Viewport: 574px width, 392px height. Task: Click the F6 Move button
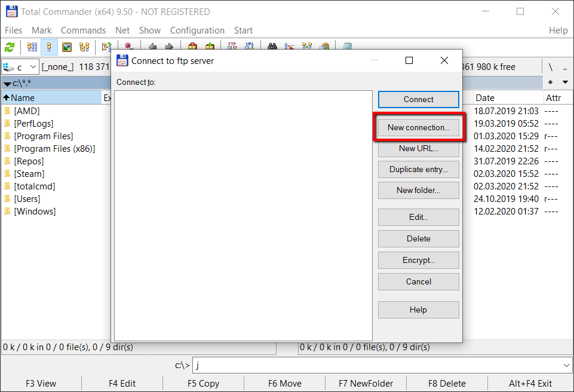click(x=285, y=384)
